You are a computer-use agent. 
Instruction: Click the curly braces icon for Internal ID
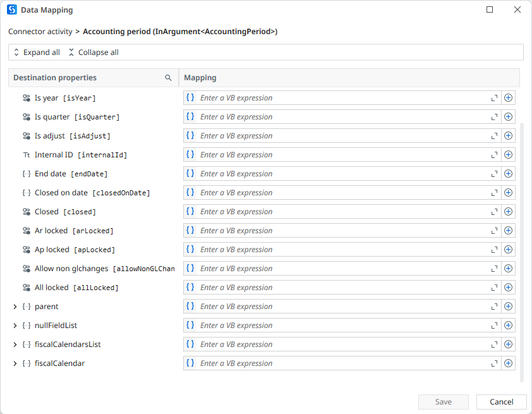[190, 155]
